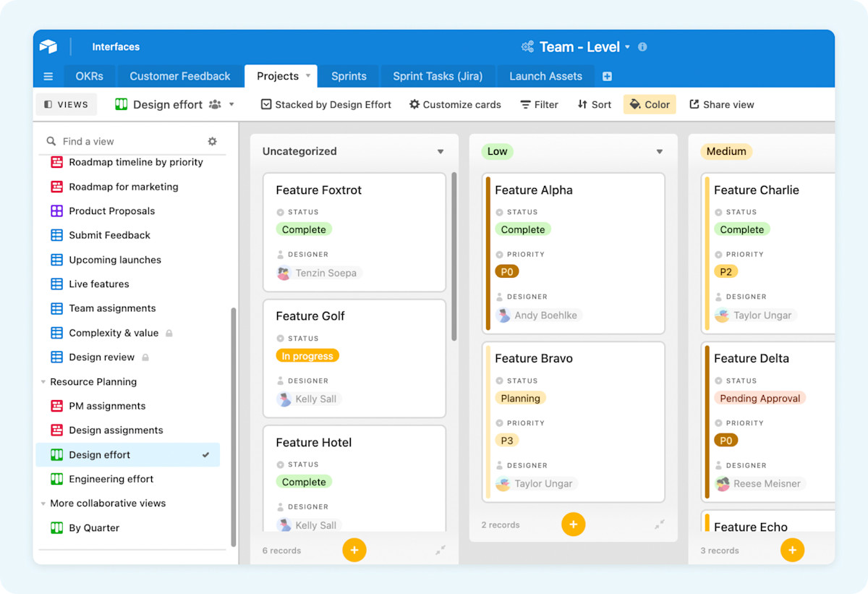
Task: Collapse the Resource Planning group
Action: (x=43, y=381)
